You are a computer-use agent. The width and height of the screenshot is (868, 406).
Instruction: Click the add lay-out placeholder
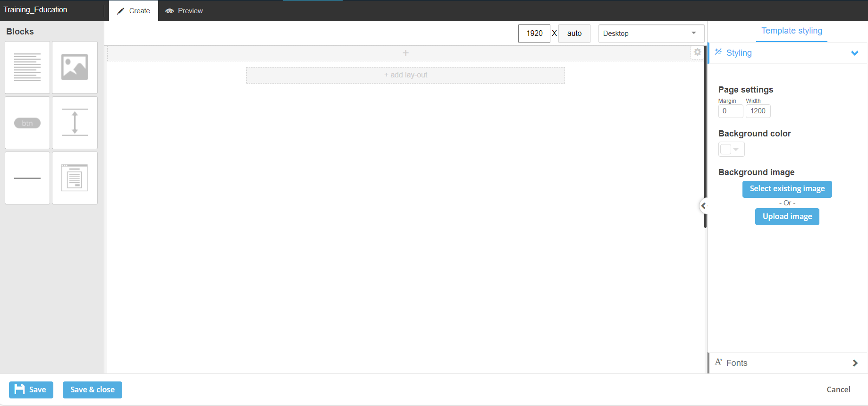click(x=405, y=75)
